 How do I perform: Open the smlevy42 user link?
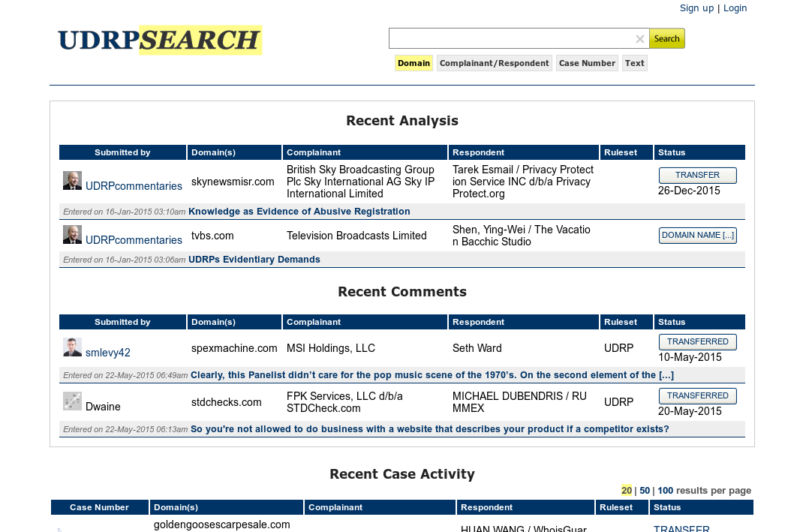tap(108, 353)
